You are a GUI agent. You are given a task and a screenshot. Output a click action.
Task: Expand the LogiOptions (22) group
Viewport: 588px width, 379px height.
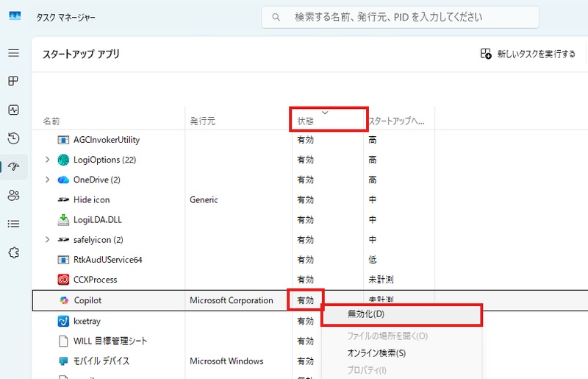(x=47, y=160)
